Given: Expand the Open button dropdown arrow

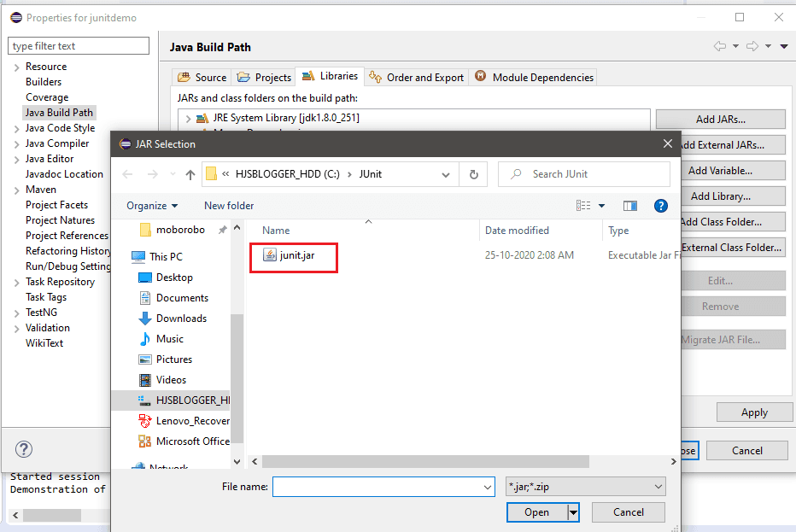Looking at the screenshot, I should point(574,512).
